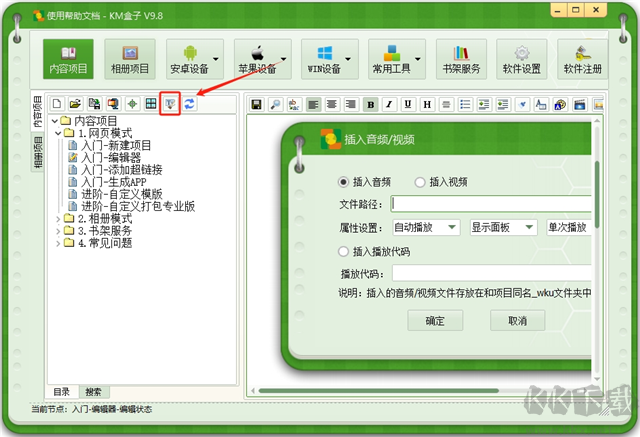
Task: Align text left in editor toolbar
Action: [313, 105]
